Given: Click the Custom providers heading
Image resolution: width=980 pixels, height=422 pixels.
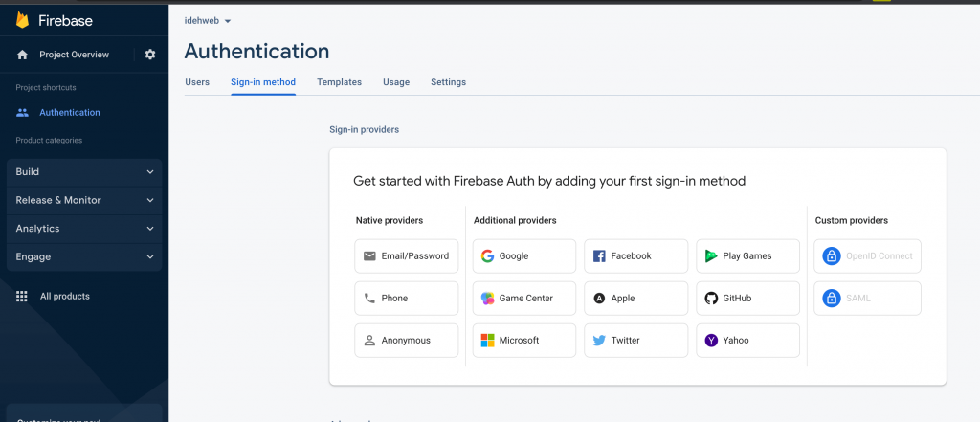Looking at the screenshot, I should (x=851, y=221).
